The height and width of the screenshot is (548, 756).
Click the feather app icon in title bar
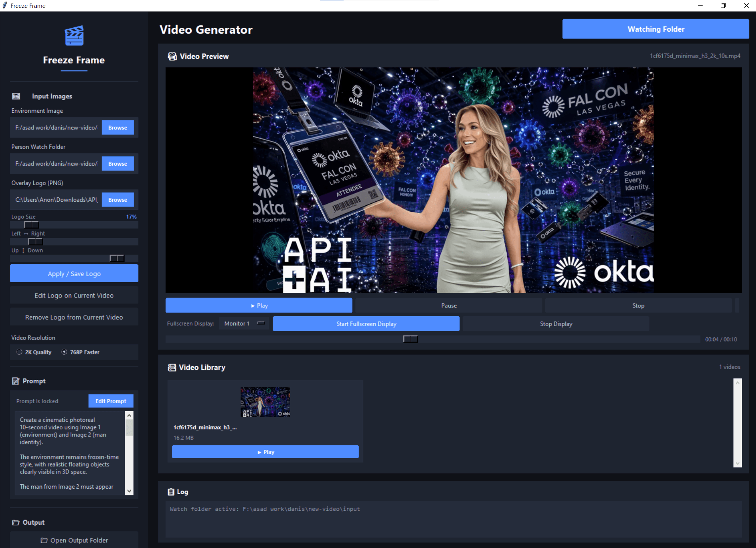[x=5, y=6]
